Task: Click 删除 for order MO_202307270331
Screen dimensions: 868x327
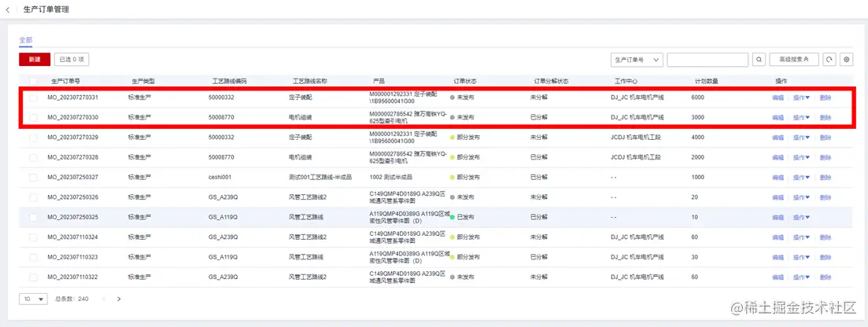Action: 826,97
